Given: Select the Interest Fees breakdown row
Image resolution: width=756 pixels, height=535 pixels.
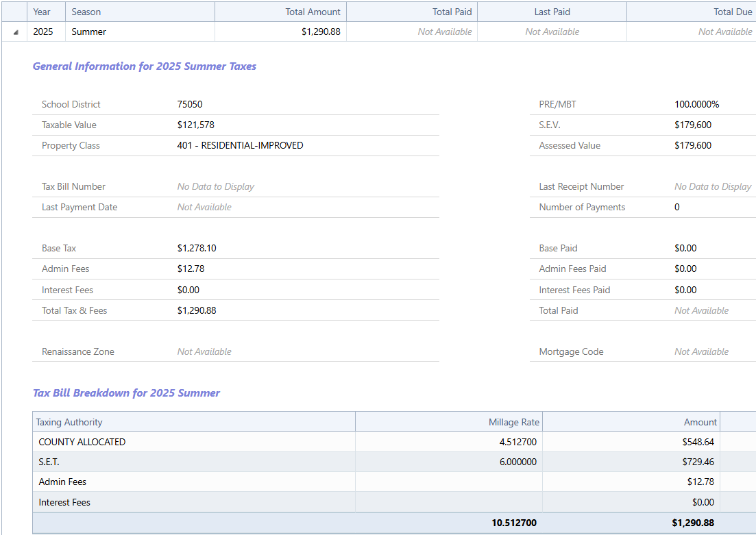Looking at the screenshot, I should click(x=64, y=502).
